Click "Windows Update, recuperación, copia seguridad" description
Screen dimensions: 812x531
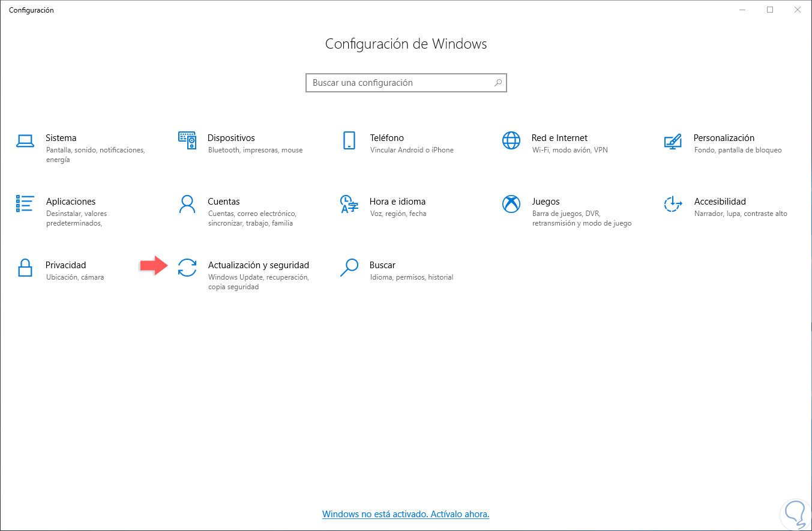pos(259,282)
